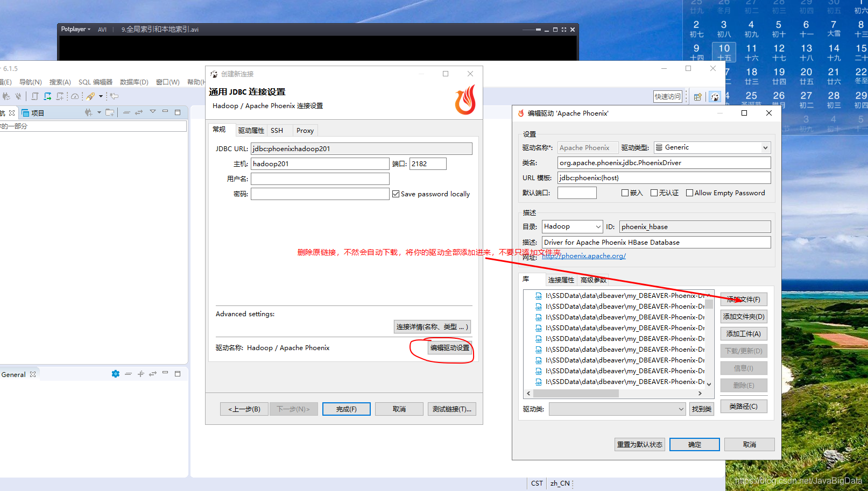Click the commit pen icon in toolbar
868x491 pixels.
[90, 96]
